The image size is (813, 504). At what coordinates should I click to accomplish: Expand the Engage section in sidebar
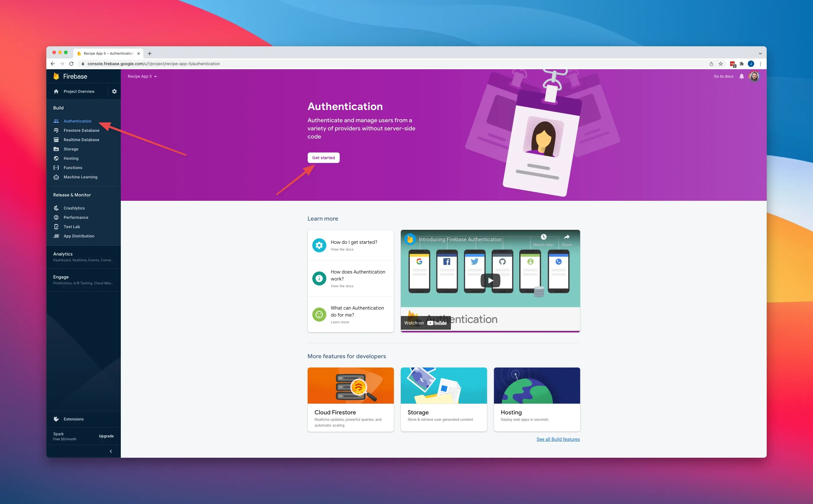pos(62,276)
